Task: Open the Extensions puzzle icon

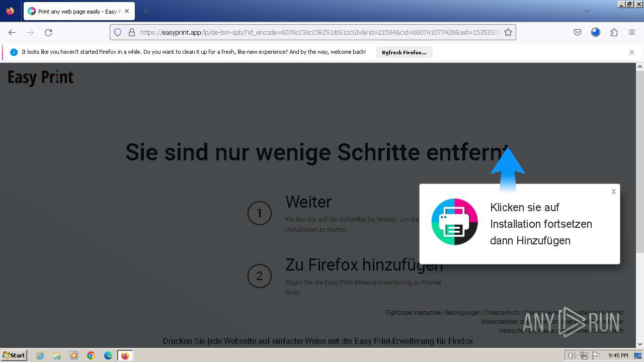Action: point(614,32)
